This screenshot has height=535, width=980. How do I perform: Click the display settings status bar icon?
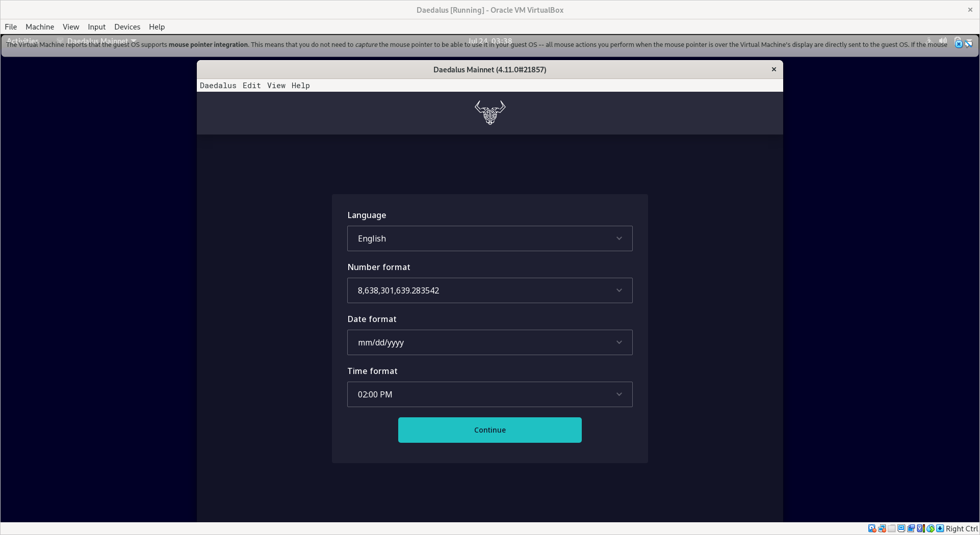pos(901,528)
